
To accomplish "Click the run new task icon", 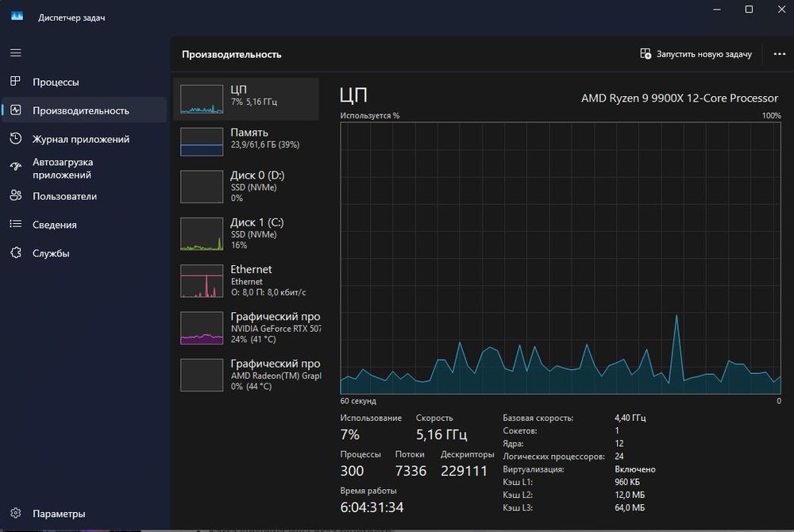I will pyautogui.click(x=645, y=54).
